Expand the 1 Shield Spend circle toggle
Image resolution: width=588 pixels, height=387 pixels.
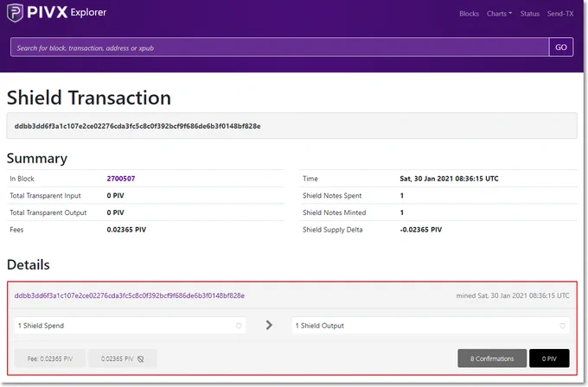239,326
